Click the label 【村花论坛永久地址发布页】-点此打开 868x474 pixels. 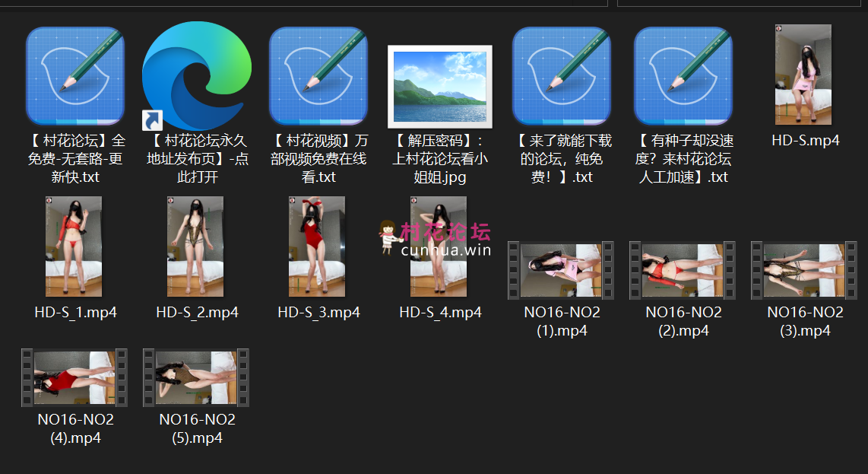(197, 158)
